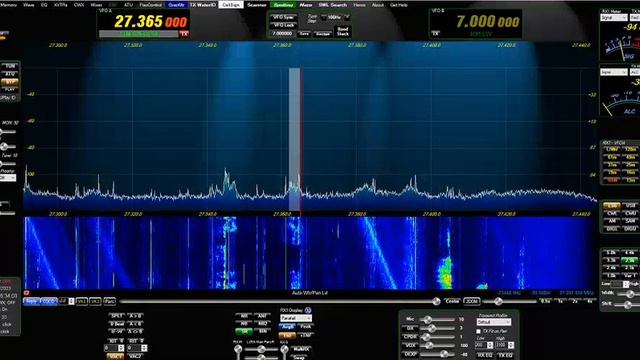This screenshot has height=360, width=640.
Task: Toggle the VFO Sync button
Action: point(284,18)
